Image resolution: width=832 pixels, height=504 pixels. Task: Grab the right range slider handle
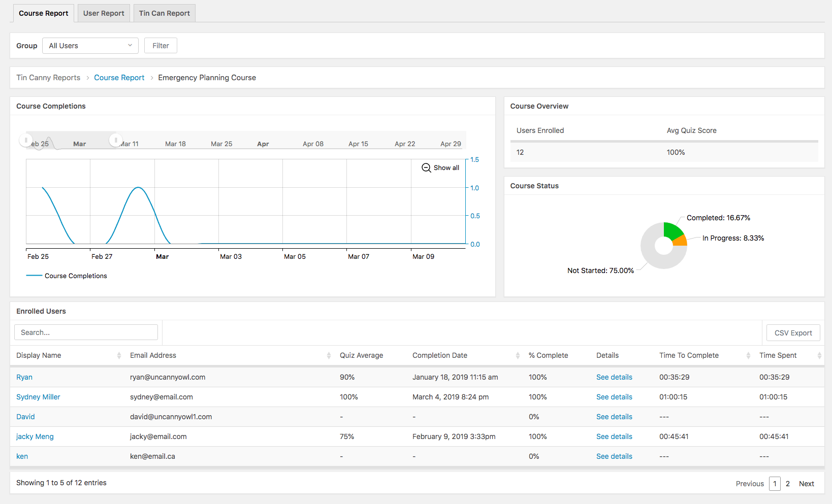pyautogui.click(x=116, y=140)
